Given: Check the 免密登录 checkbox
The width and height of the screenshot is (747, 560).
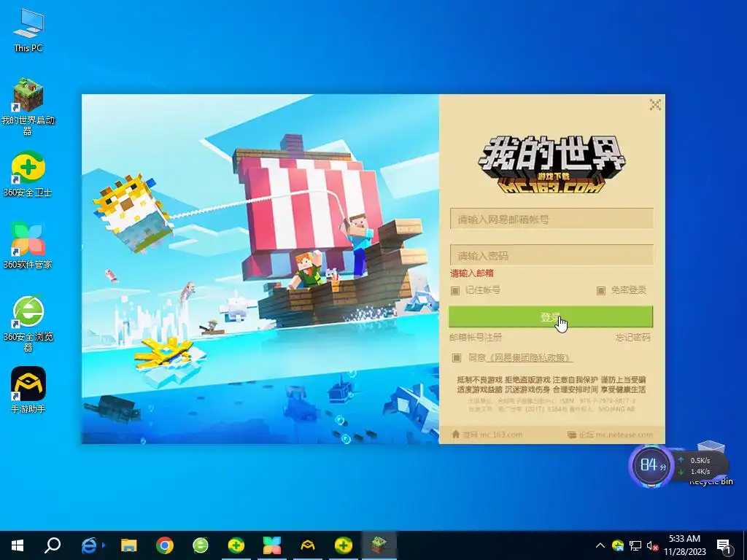Looking at the screenshot, I should [x=601, y=290].
